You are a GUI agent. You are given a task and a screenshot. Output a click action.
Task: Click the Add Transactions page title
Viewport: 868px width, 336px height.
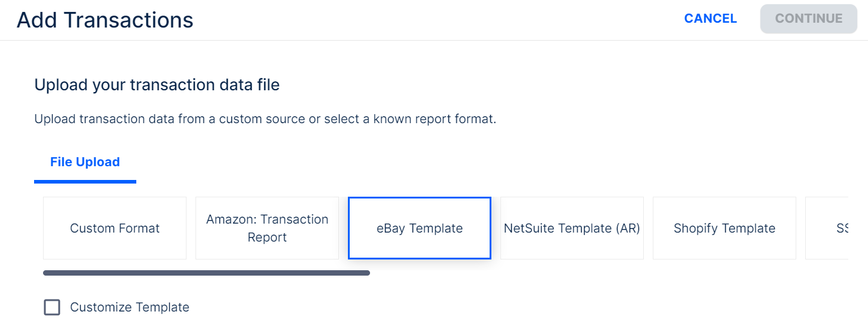(105, 20)
